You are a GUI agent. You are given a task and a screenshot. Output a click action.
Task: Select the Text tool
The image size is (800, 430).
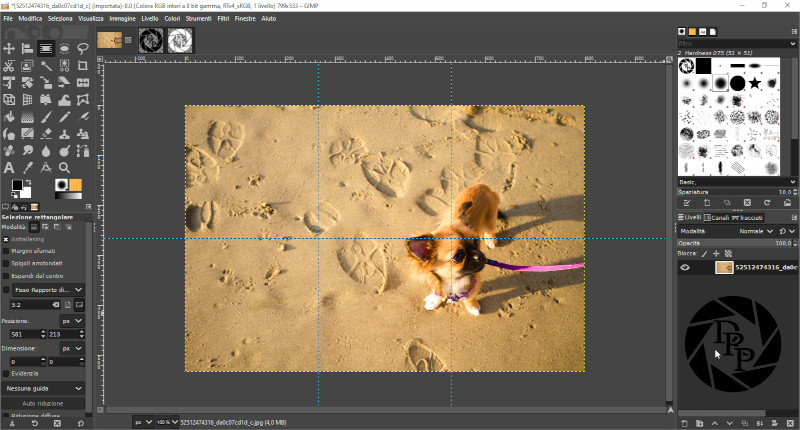(9, 167)
